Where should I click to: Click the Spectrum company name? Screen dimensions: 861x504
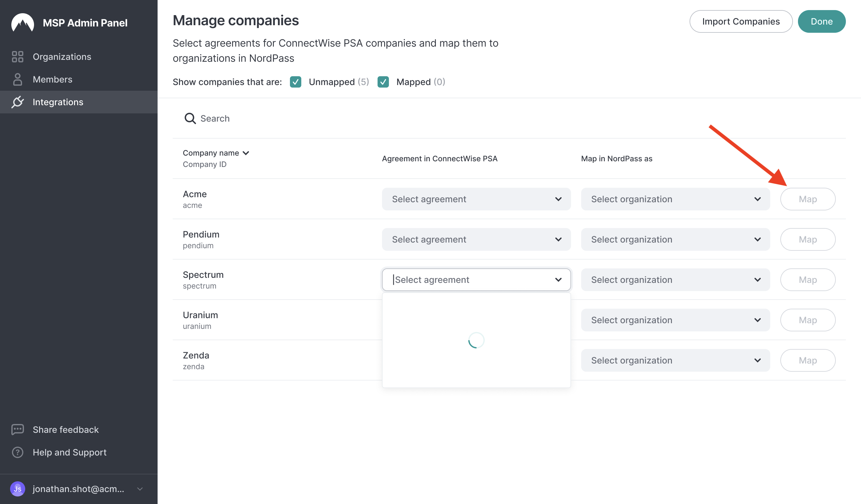click(x=203, y=275)
